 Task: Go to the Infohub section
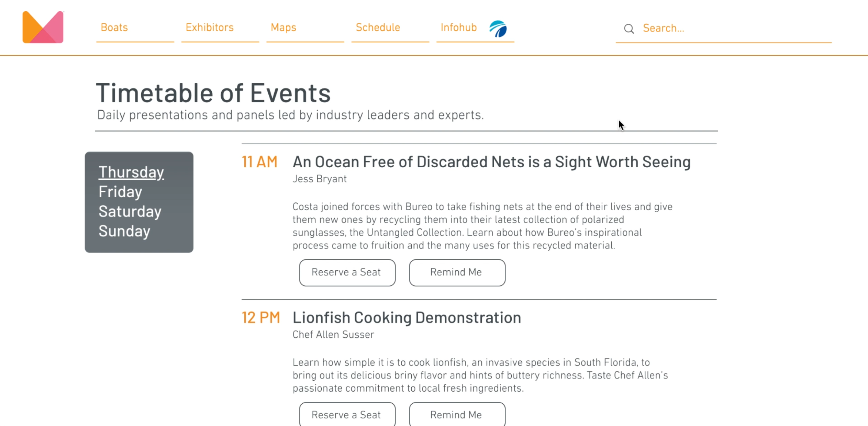pyautogui.click(x=458, y=27)
